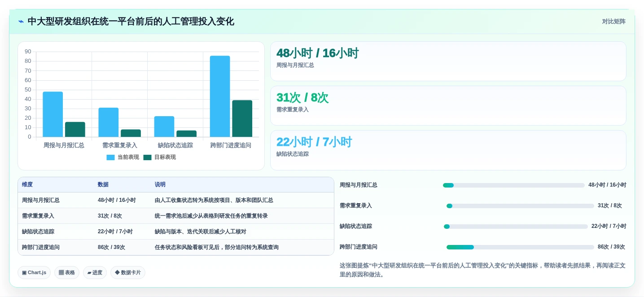Click the 50 y-axis tick label
Screen dimensions: 644x297
click(x=28, y=90)
